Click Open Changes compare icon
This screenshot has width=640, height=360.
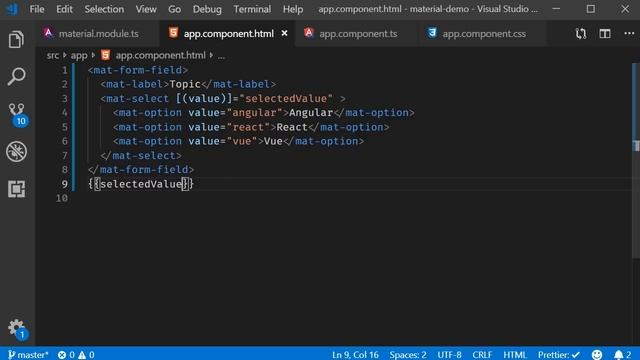[580, 34]
